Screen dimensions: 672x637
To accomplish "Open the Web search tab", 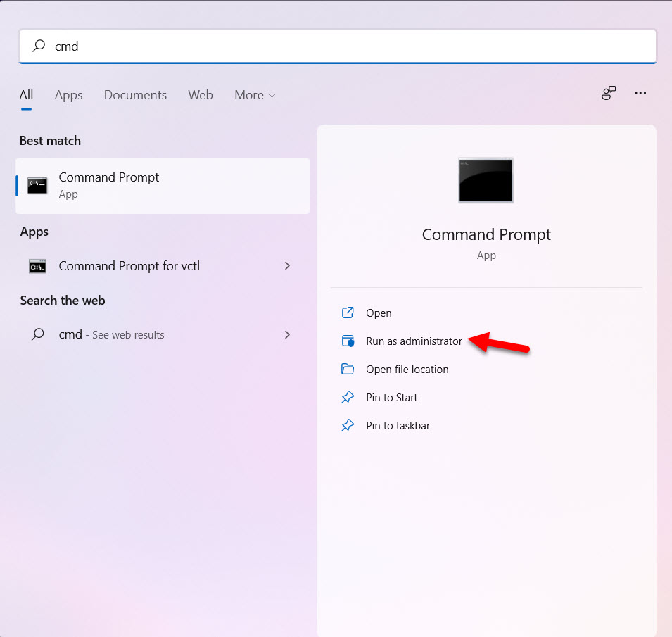I will tap(201, 94).
